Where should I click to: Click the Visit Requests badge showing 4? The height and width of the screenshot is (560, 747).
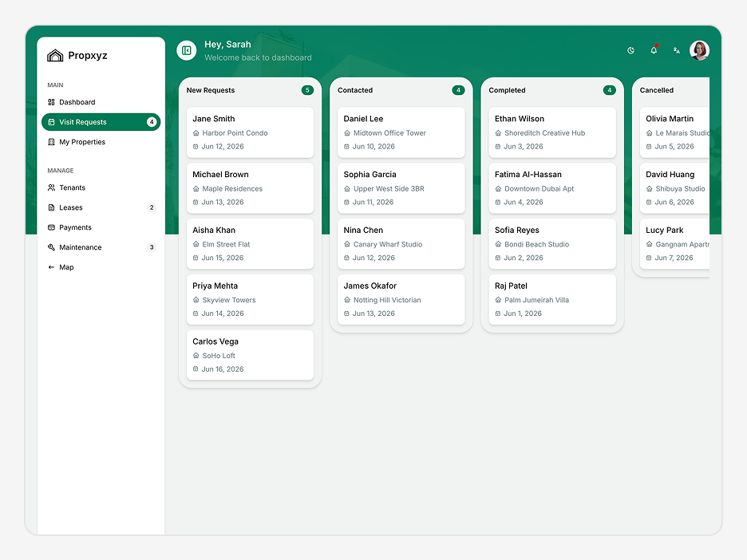click(152, 122)
